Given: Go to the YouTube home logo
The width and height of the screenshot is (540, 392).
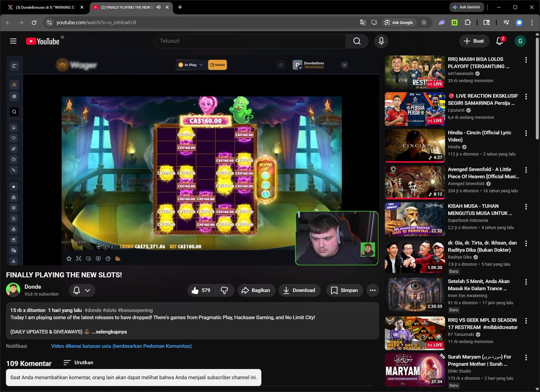Looking at the screenshot, I should [x=43, y=41].
